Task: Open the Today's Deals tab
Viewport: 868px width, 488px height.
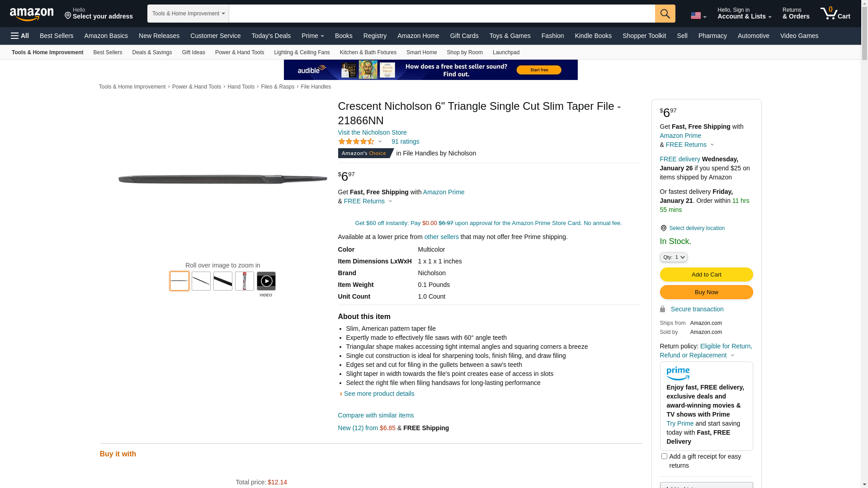Action: coord(271,36)
